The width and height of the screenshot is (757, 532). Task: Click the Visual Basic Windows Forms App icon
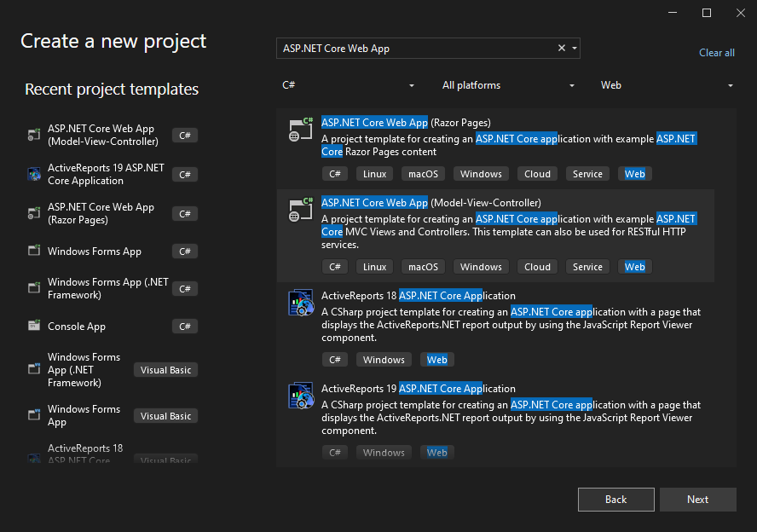pos(34,415)
